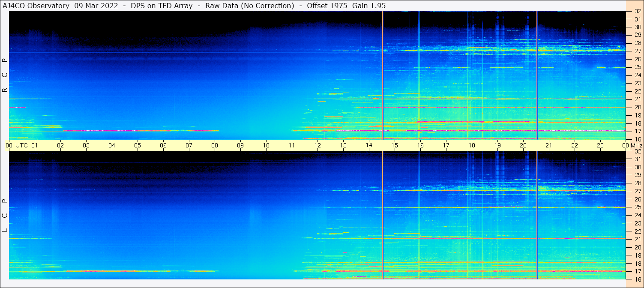
Task: Click the 18 hour tick on time axis
Action: click(472, 145)
